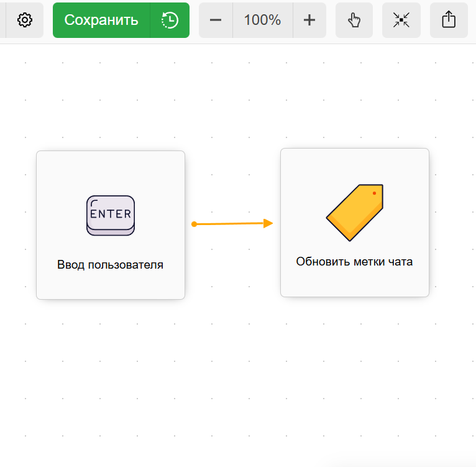This screenshot has width=476, height=467.
Task: Click blank top area of Ввод пользователя card
Action: pyautogui.click(x=111, y=169)
